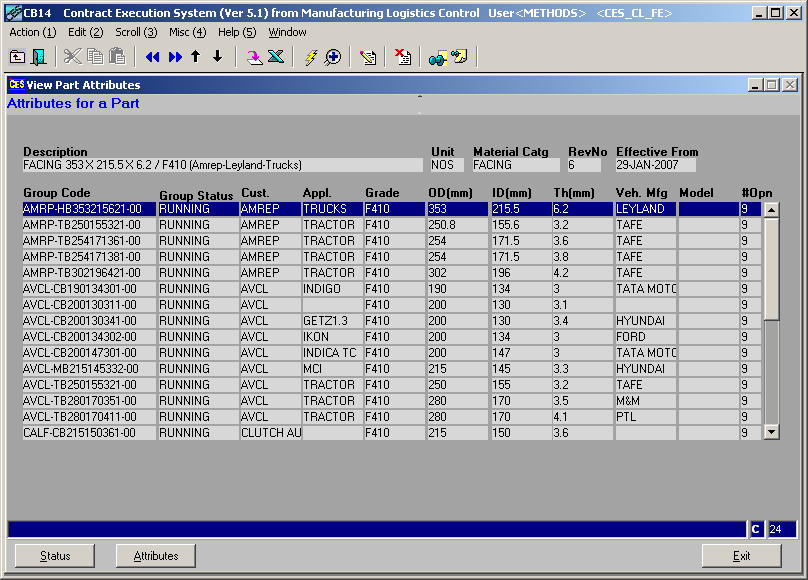Screen dimensions: 808x580
Task: Open the Scroll menu
Action: [x=135, y=32]
